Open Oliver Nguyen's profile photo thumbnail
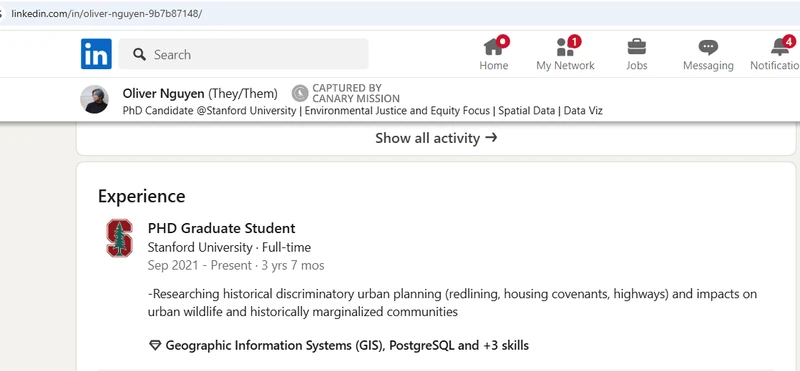 pyautogui.click(x=94, y=99)
